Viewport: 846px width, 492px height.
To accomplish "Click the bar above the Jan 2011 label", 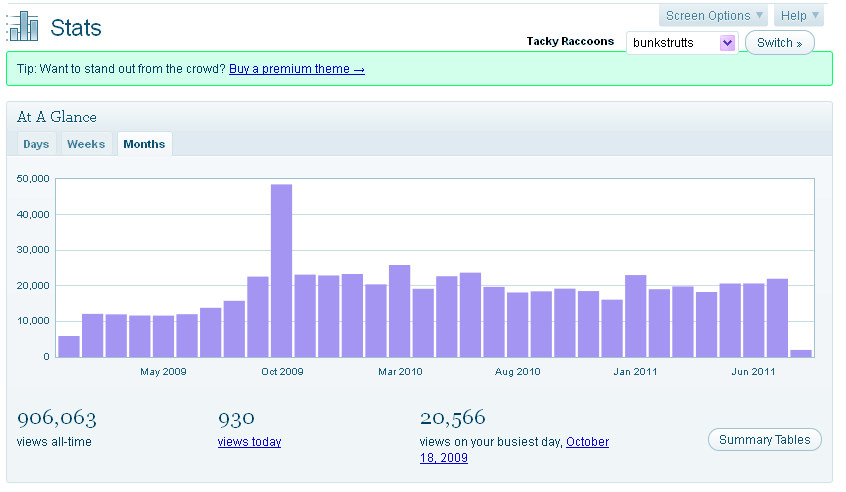I will pos(635,315).
